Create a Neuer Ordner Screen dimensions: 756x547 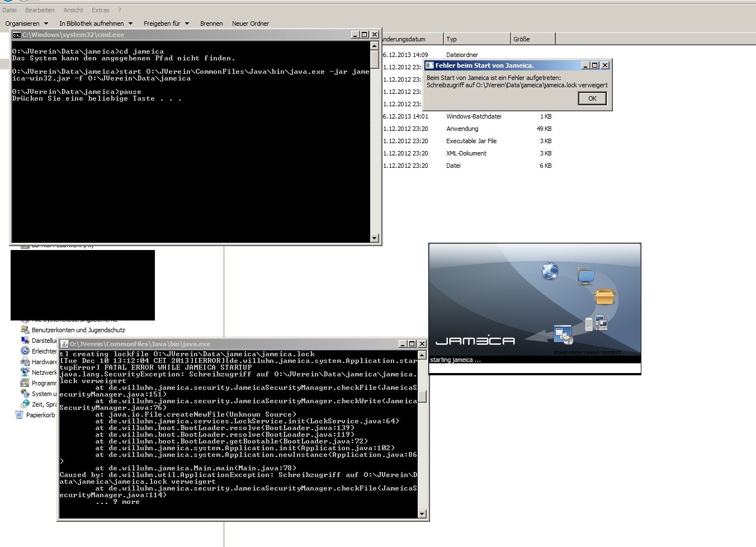click(x=251, y=23)
